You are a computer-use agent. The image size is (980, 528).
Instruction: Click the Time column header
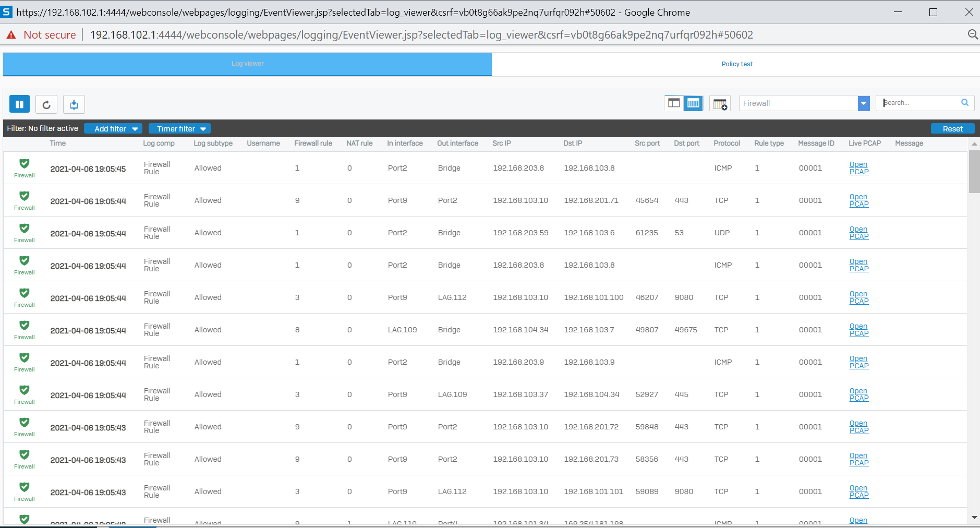coord(58,143)
